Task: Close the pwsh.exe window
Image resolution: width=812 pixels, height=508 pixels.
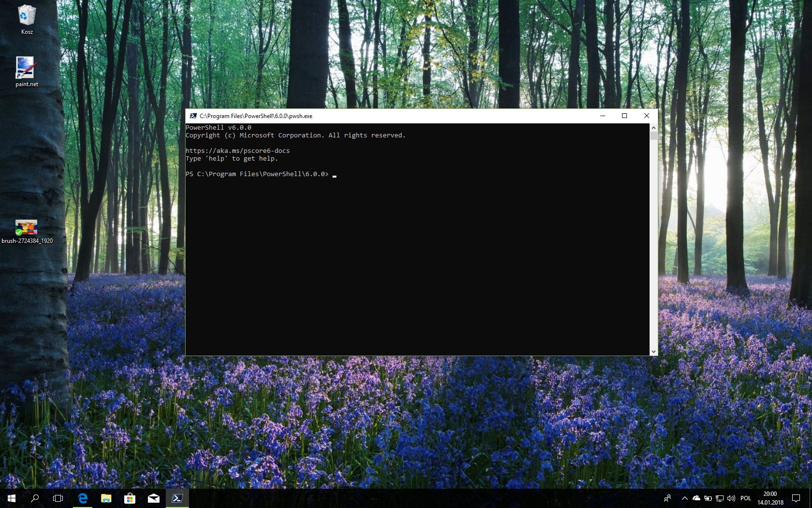Action: 647,116
